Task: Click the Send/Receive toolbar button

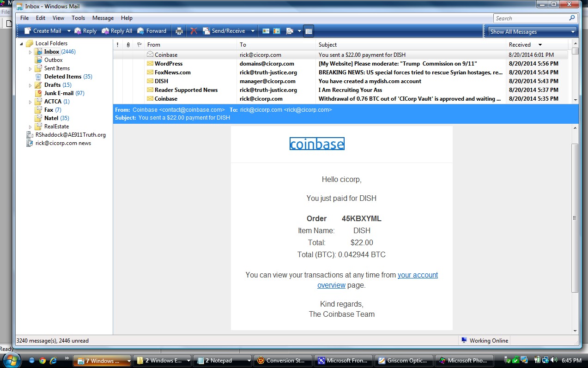Action: pos(224,31)
